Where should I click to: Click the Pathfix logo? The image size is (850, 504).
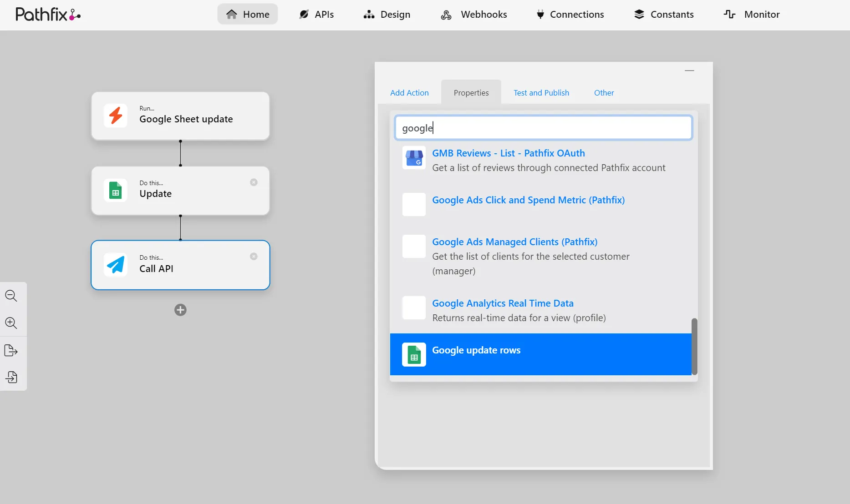[x=48, y=15]
